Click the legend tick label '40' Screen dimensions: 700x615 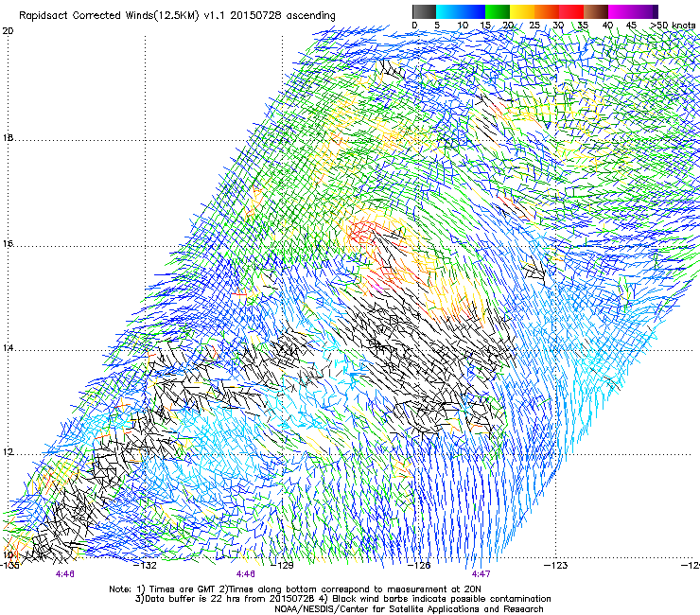pyautogui.click(x=607, y=25)
